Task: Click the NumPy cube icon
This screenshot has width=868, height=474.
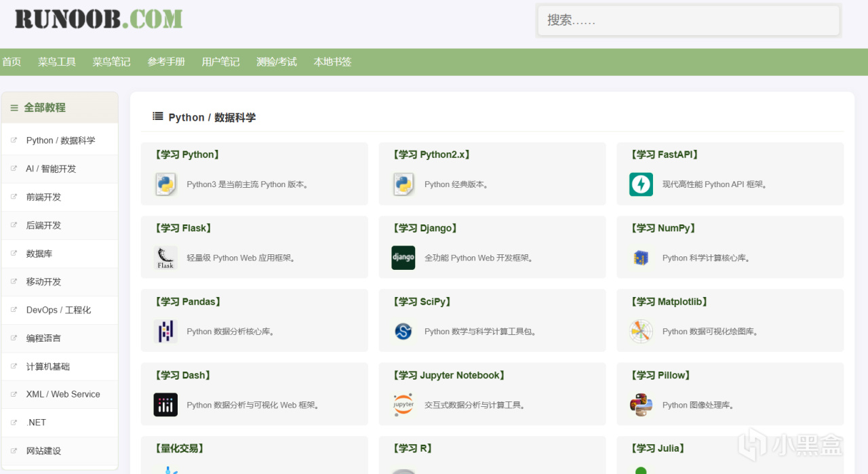Action: (641, 258)
